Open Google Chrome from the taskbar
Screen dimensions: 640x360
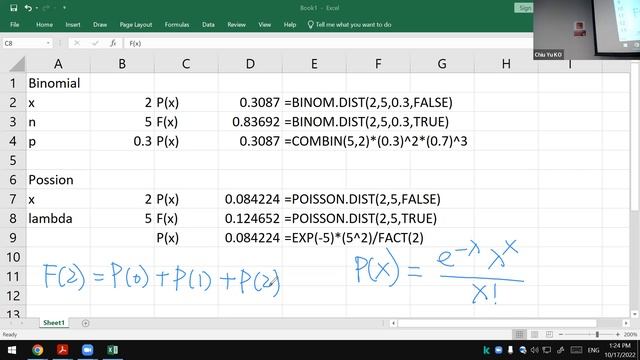coord(38,350)
